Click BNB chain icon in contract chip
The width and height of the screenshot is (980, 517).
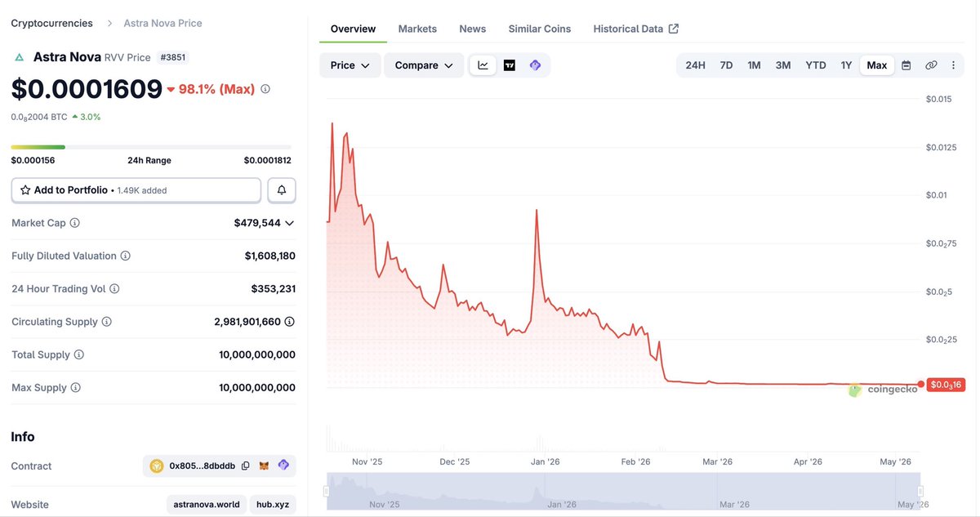coord(157,466)
